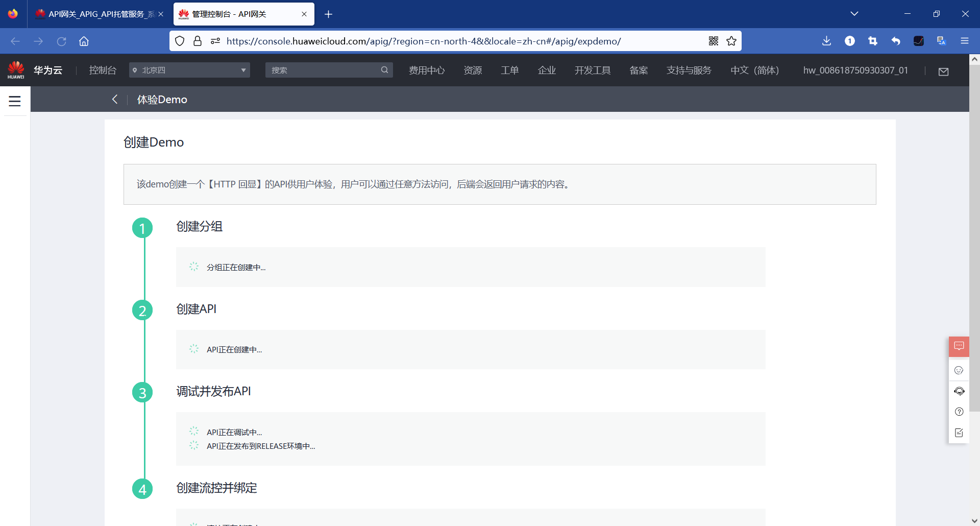Open the Firefox application menu

(x=965, y=41)
